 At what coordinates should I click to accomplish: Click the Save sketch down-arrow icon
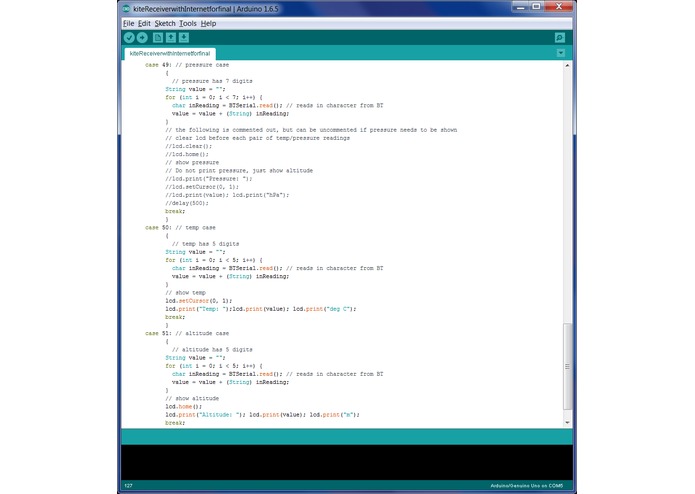click(184, 38)
